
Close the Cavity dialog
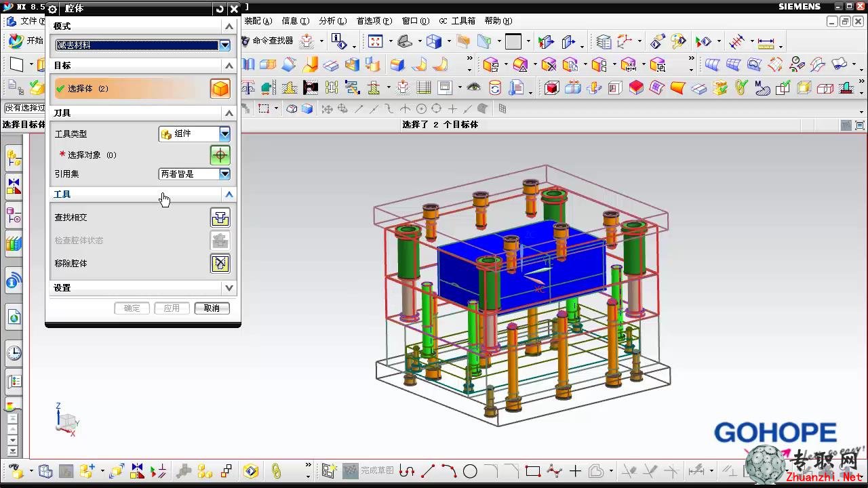click(234, 9)
